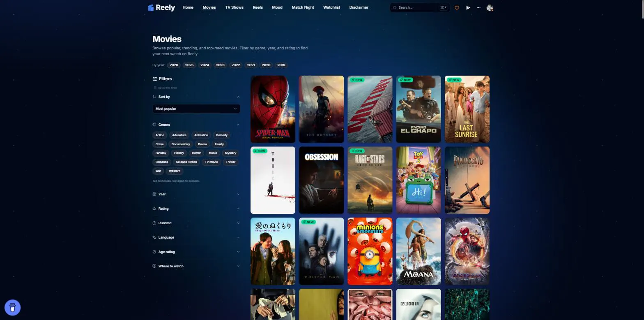Toggle the Western genre chip
This screenshot has height=320, width=644.
(175, 171)
